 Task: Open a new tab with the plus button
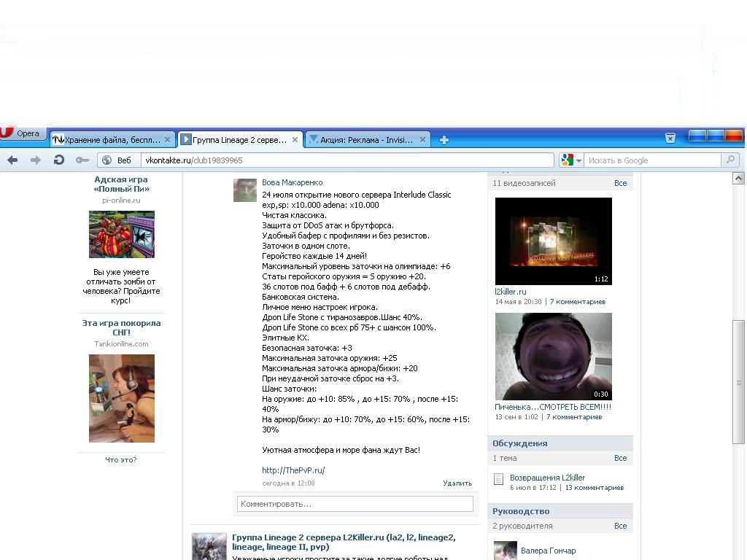click(444, 140)
